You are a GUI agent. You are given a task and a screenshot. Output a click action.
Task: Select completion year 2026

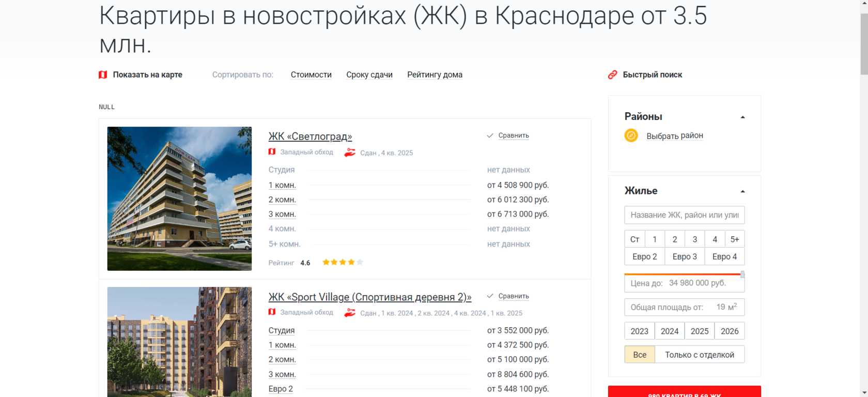730,331
